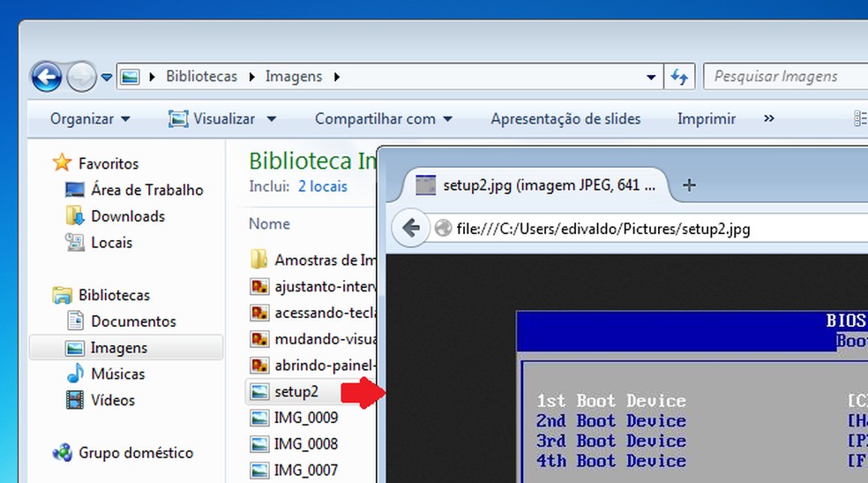This screenshot has width=868, height=483.
Task: Select the ajustanto-inter image file
Action: point(325,286)
